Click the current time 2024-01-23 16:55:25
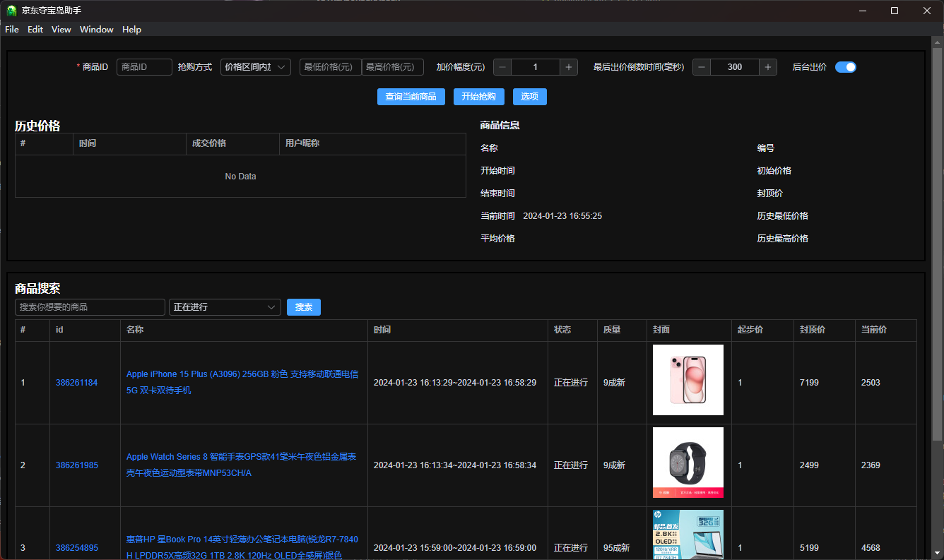This screenshot has width=944, height=560. coord(562,216)
